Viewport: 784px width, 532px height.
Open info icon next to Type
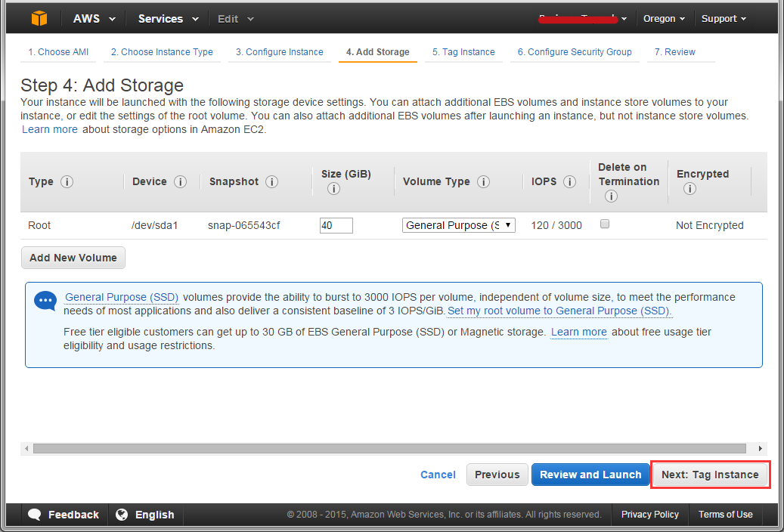coord(67,181)
